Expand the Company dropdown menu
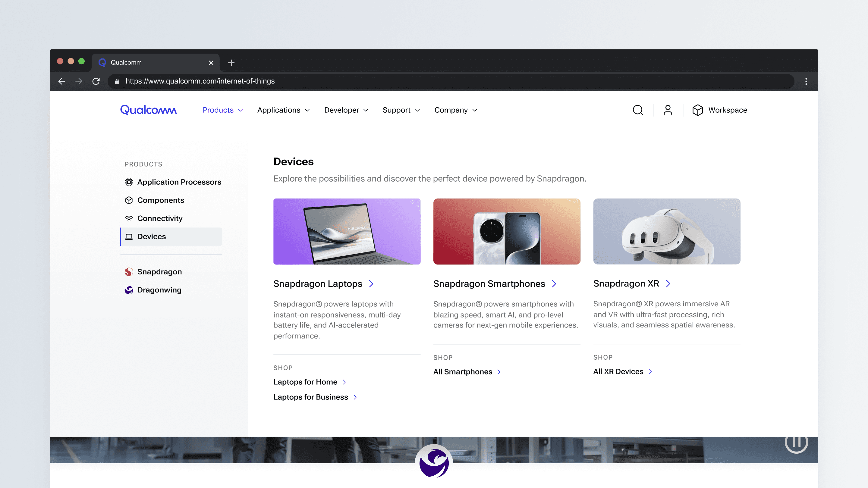Screen dimensions: 868x488 point(456,110)
